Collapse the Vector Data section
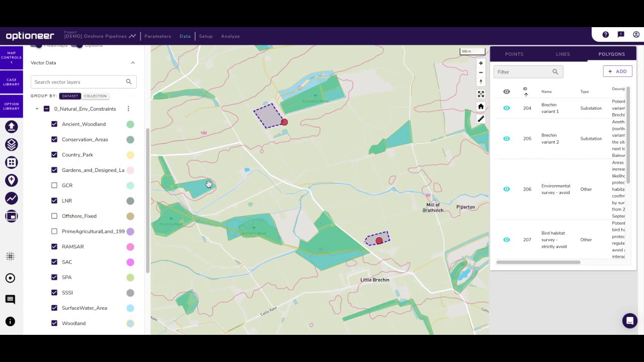The image size is (644, 362). (x=133, y=63)
